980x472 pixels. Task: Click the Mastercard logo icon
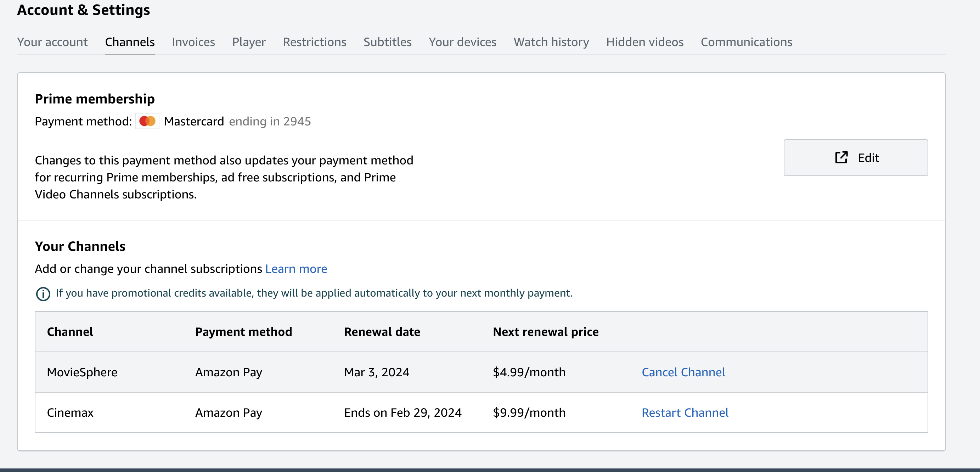pos(147,121)
